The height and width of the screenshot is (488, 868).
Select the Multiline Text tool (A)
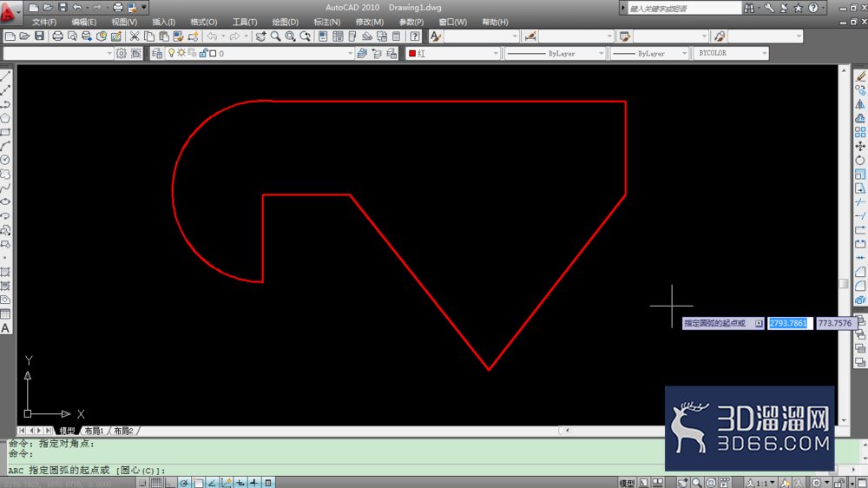tap(5, 328)
